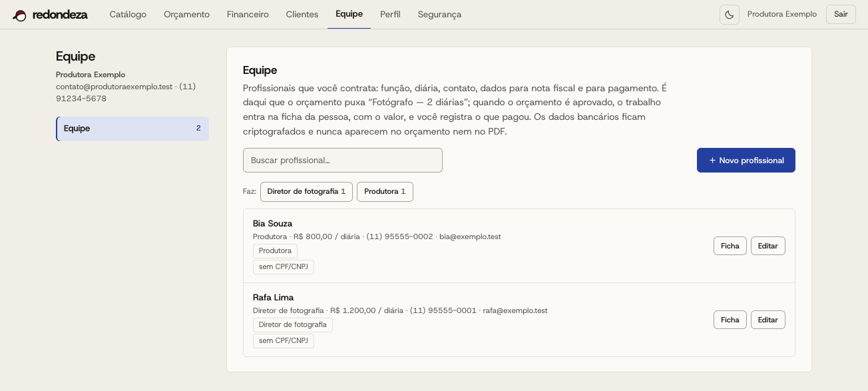Click the Bia Souza details line with bia@exemplo.test

(x=377, y=236)
